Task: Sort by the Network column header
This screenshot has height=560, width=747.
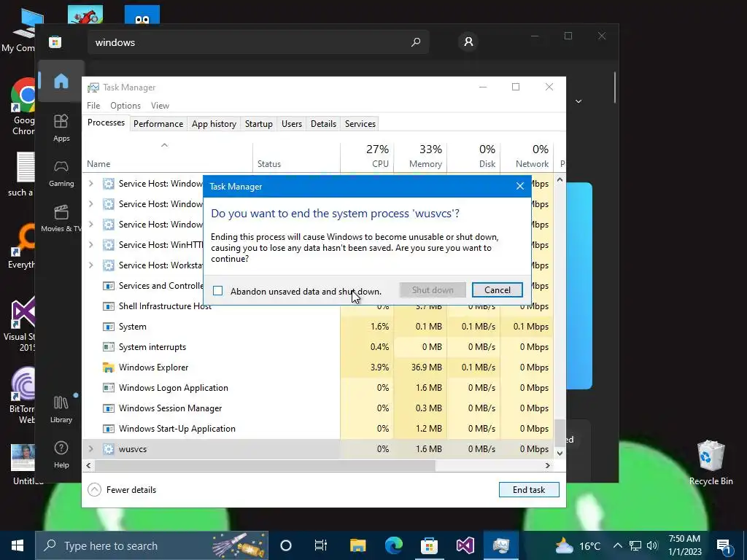Action: (527, 156)
